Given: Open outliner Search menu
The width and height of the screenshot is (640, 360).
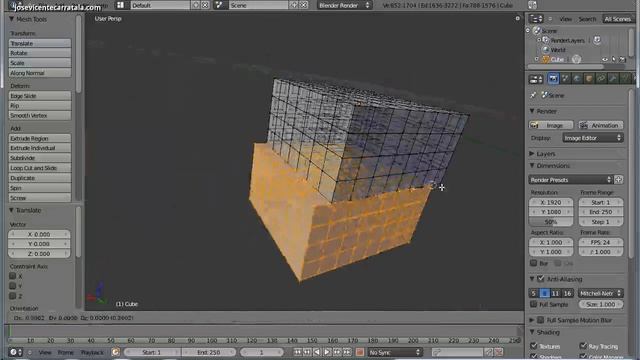Looking at the screenshot, I should [587, 19].
